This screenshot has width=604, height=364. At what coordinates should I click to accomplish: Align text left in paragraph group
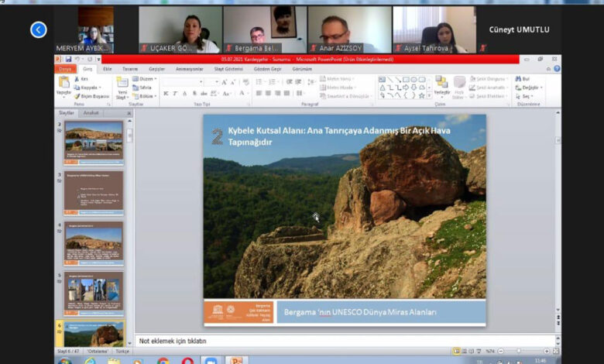259,93
